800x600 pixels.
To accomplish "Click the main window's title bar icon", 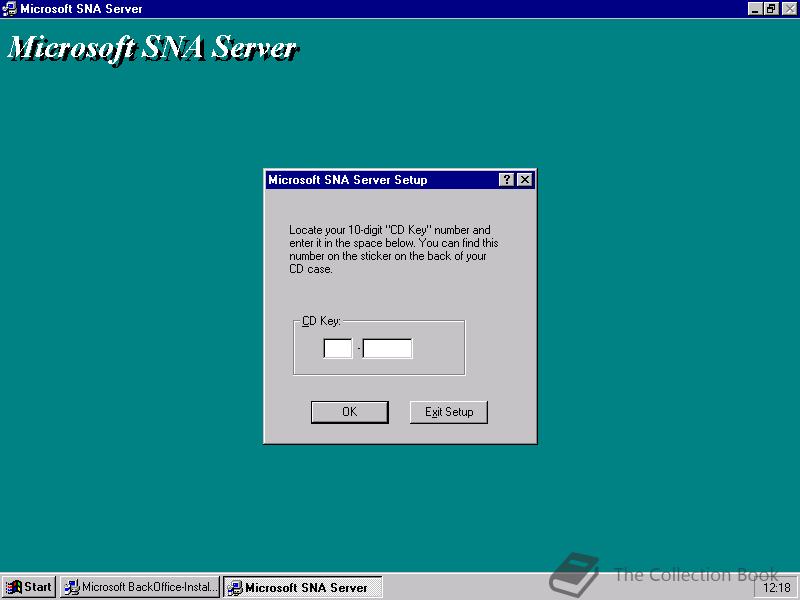I will pos(9,9).
